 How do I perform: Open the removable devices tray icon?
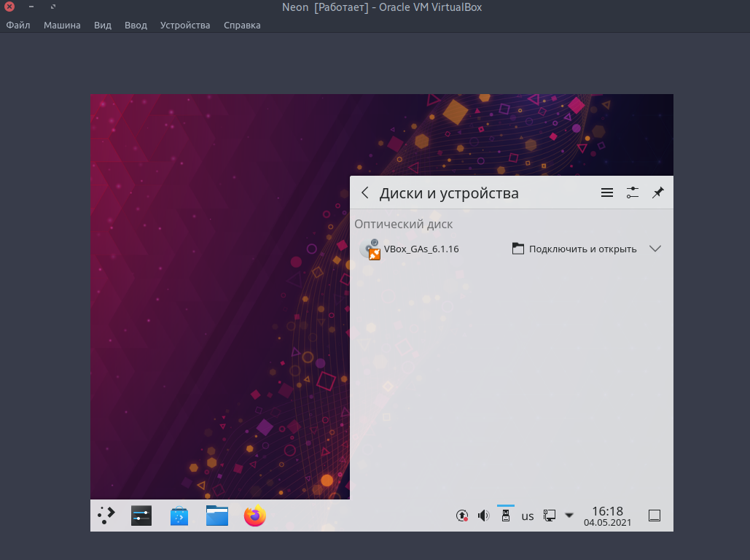505,516
